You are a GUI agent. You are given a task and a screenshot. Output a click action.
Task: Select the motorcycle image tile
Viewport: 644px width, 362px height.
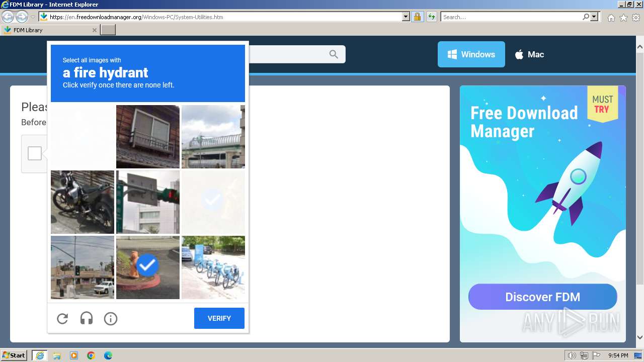pyautogui.click(x=83, y=202)
